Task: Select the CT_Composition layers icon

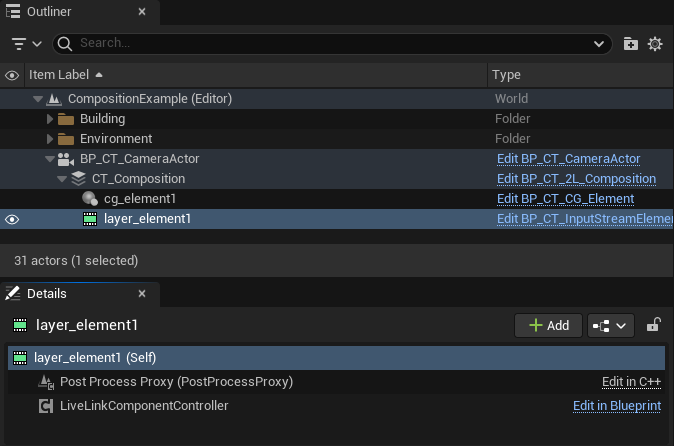Action: pos(78,179)
